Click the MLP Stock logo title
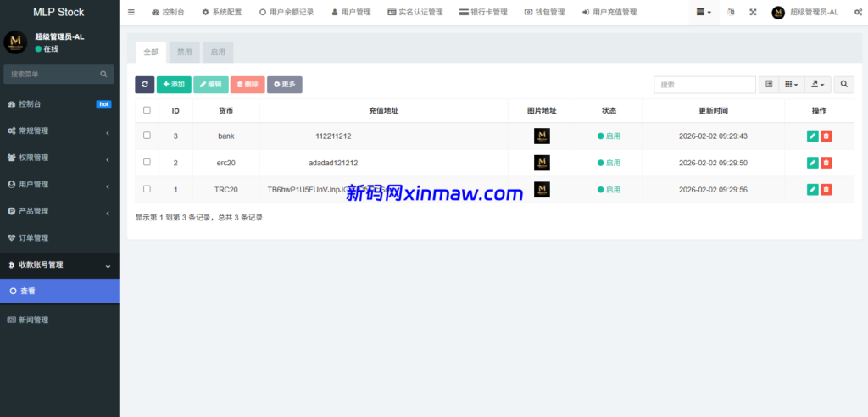868x417 pixels. coord(58,12)
